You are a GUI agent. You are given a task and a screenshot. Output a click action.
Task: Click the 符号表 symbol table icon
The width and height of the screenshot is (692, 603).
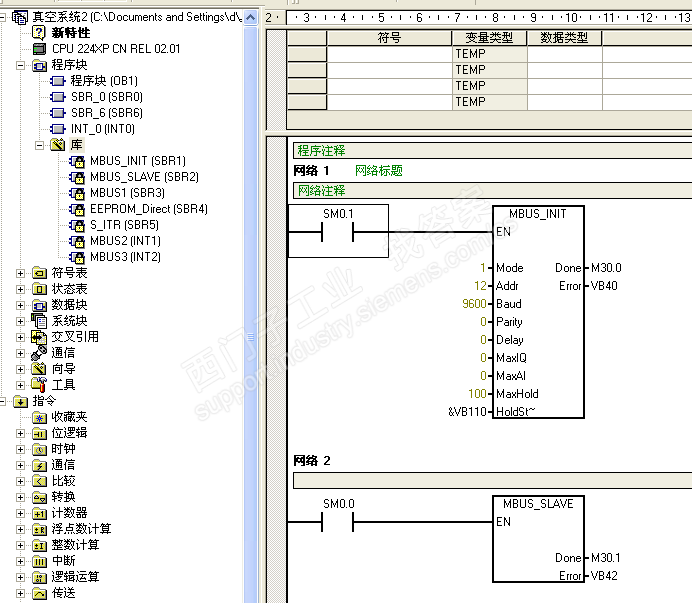(x=39, y=273)
